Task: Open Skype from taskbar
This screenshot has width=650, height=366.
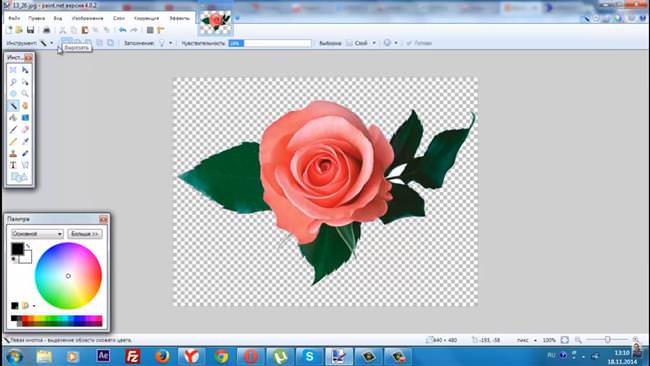Action: click(x=309, y=356)
